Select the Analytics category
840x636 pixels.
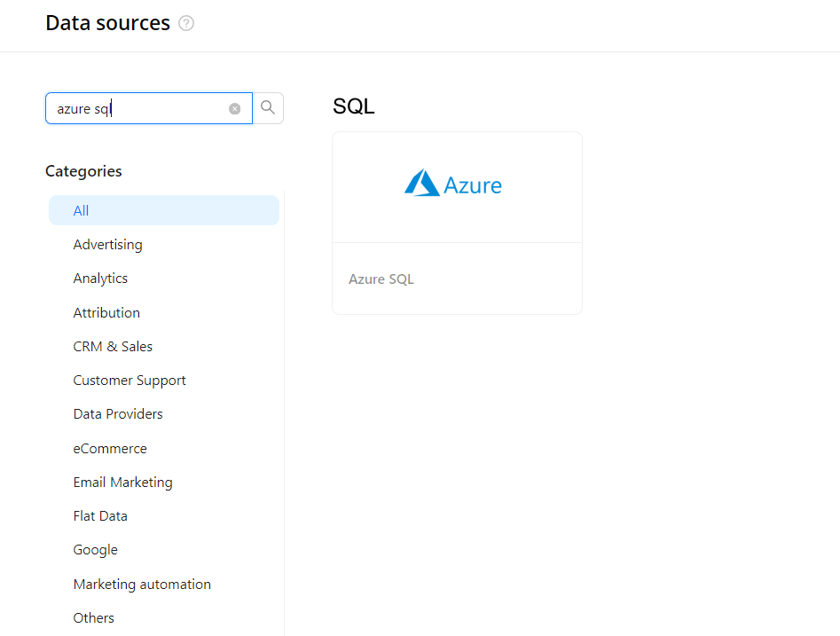[x=100, y=279]
